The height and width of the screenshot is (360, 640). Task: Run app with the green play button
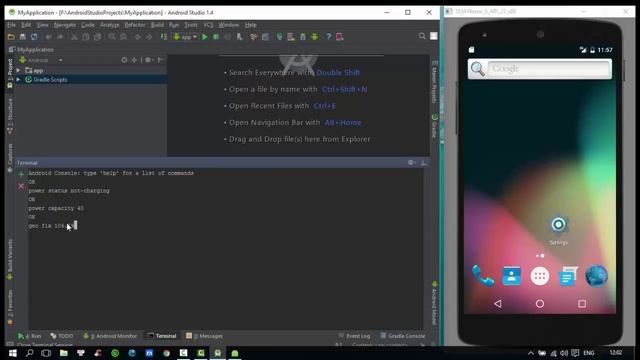(x=204, y=37)
